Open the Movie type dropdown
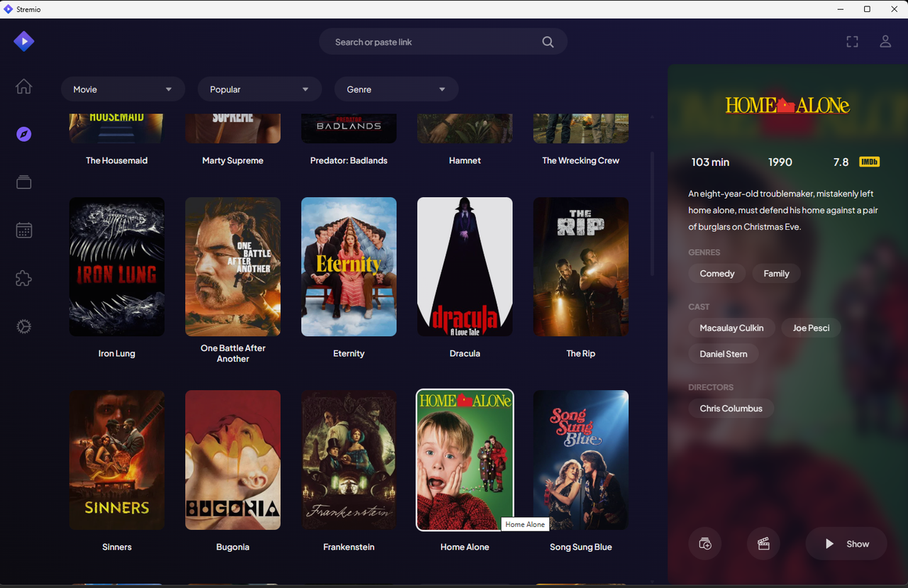 tap(123, 89)
